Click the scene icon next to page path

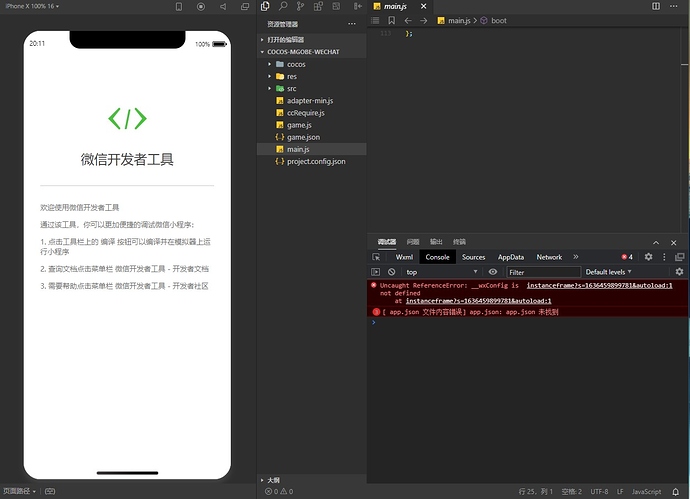pos(50,491)
